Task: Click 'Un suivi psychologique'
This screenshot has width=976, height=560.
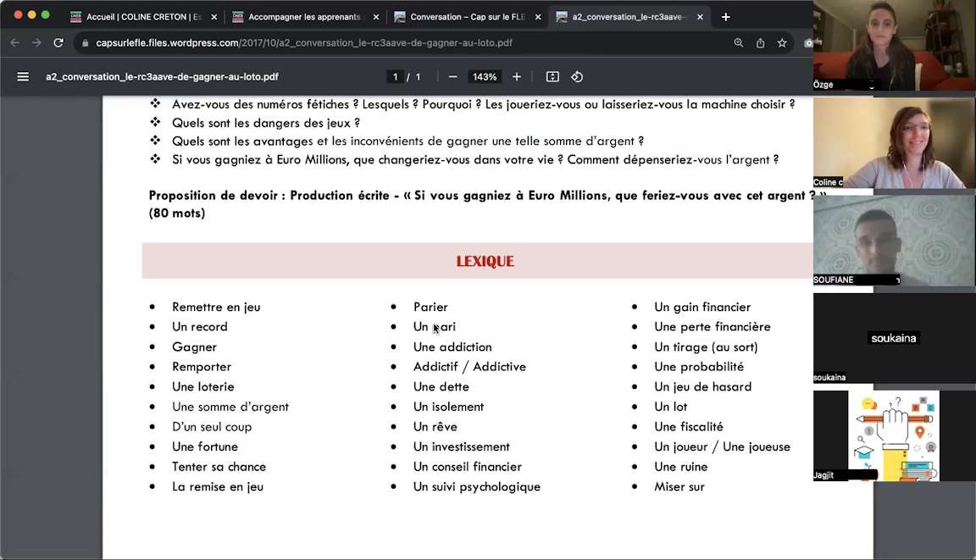Action: tap(477, 486)
